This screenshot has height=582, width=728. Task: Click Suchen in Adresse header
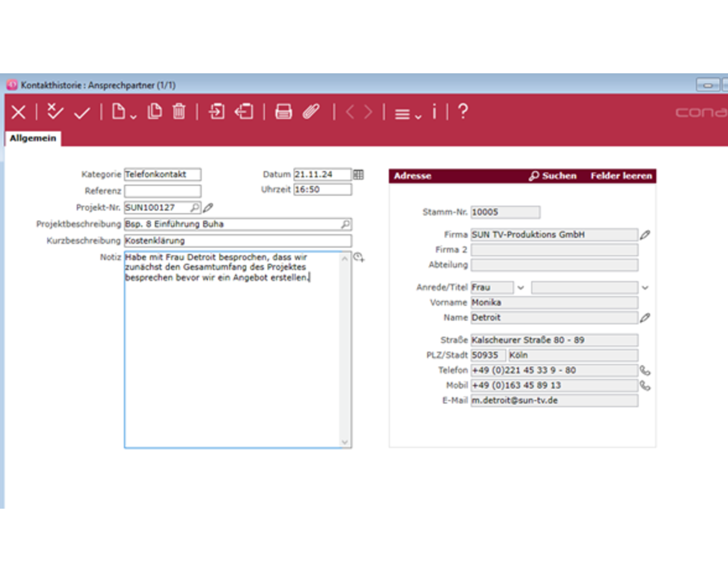(x=553, y=176)
